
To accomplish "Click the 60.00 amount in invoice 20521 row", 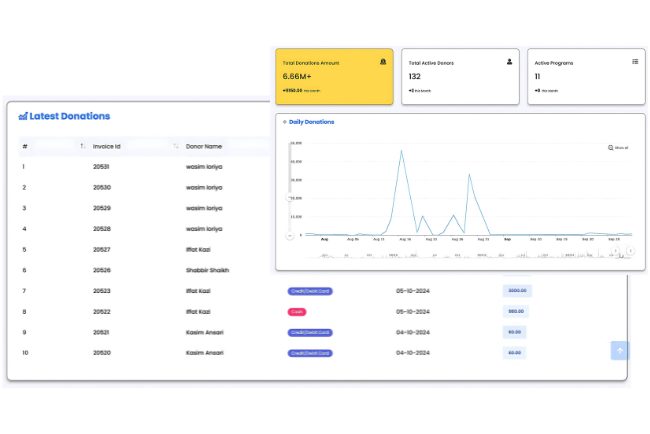I will [514, 332].
